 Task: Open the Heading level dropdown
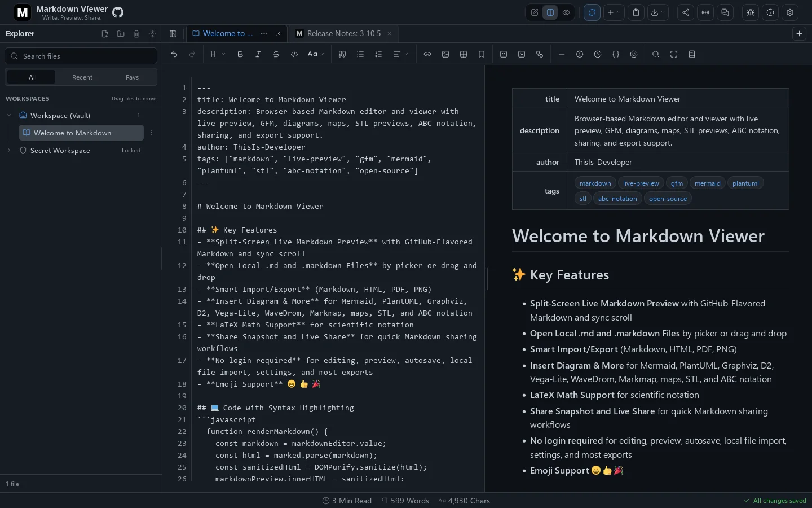click(x=217, y=54)
